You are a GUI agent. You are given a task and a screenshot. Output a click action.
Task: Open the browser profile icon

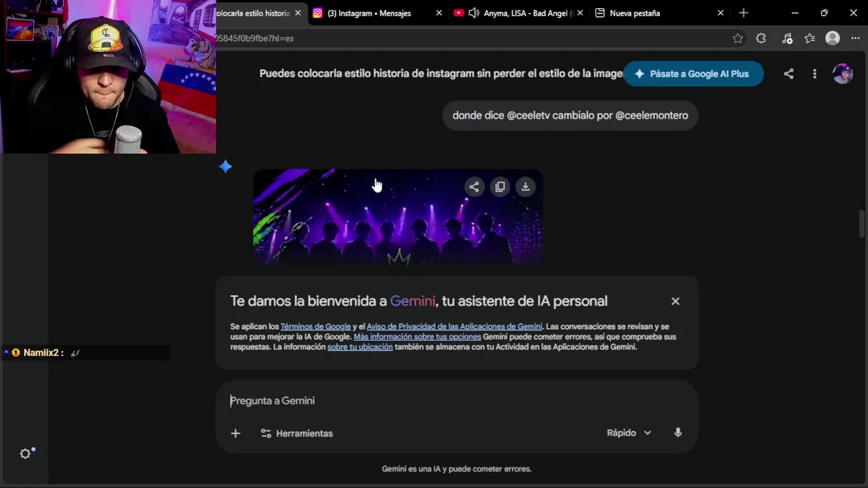833,39
